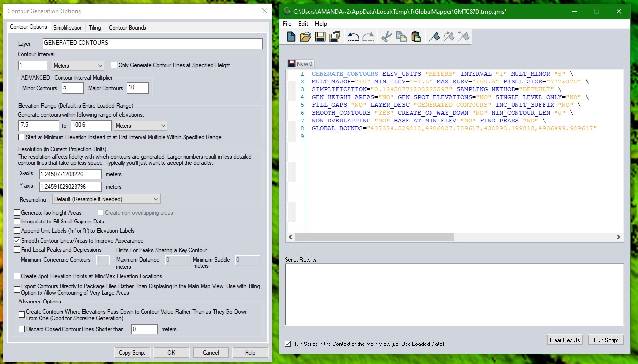
Task: Click the Layer name input field
Action: pos(152,43)
